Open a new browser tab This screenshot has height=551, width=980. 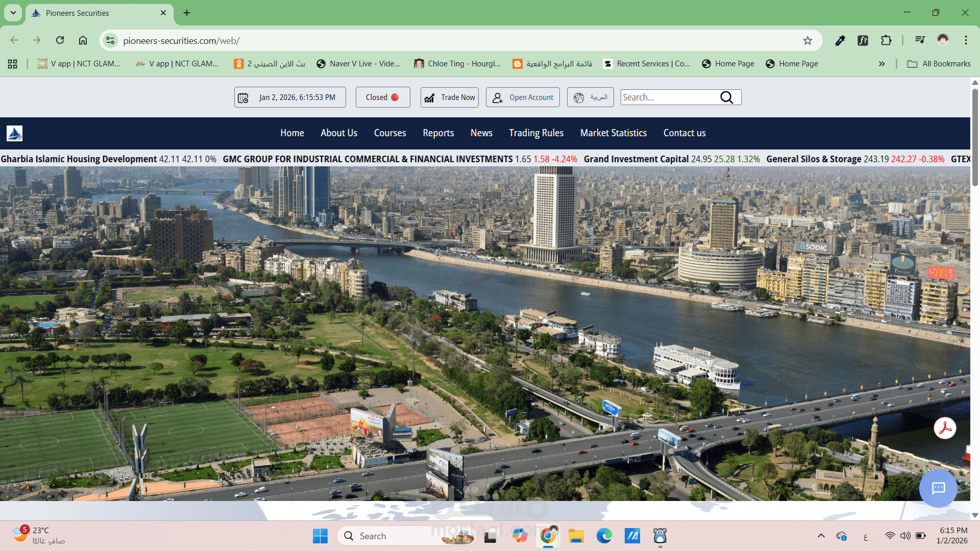coord(187,13)
